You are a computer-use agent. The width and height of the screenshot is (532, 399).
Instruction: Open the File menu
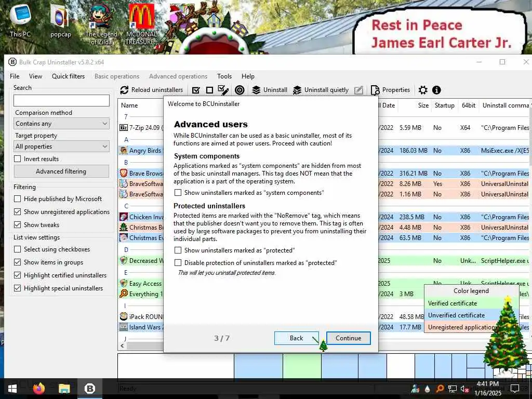[x=15, y=76]
